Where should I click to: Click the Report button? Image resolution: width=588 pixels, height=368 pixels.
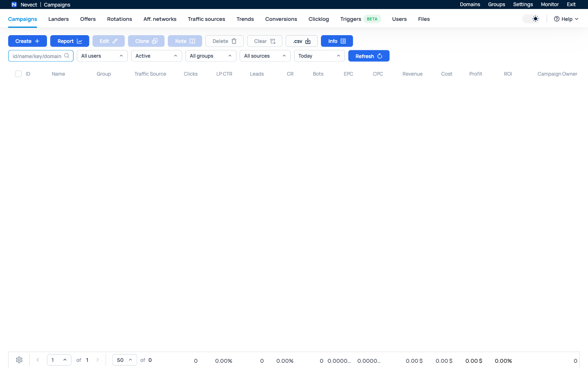pos(70,41)
